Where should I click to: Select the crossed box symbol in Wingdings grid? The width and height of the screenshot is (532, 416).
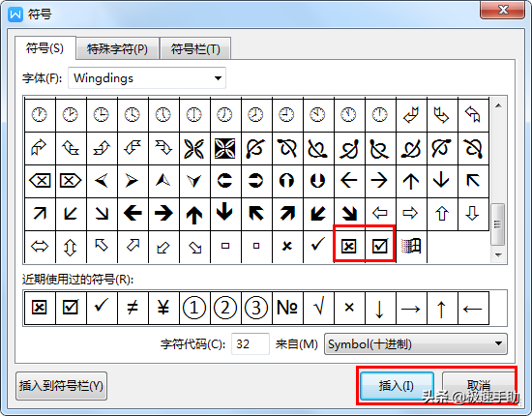coord(349,246)
